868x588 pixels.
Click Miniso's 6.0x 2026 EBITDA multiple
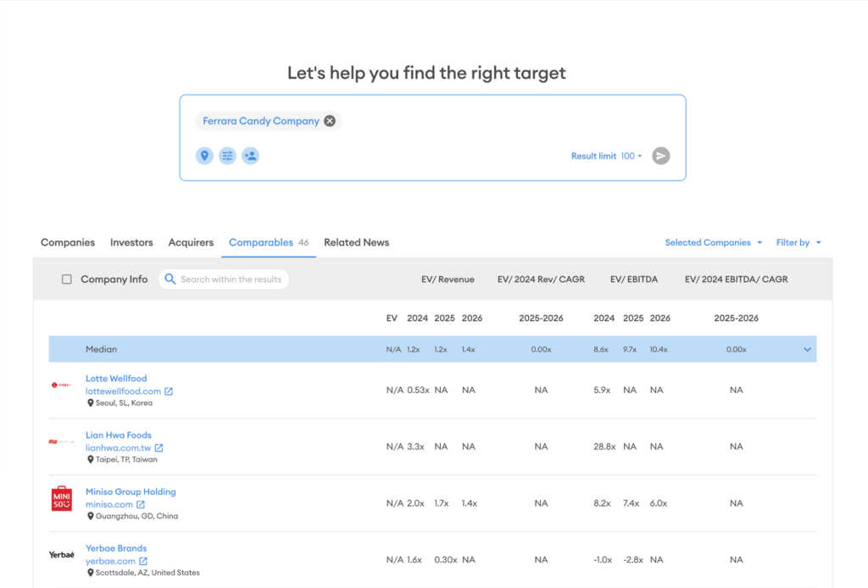(x=658, y=503)
